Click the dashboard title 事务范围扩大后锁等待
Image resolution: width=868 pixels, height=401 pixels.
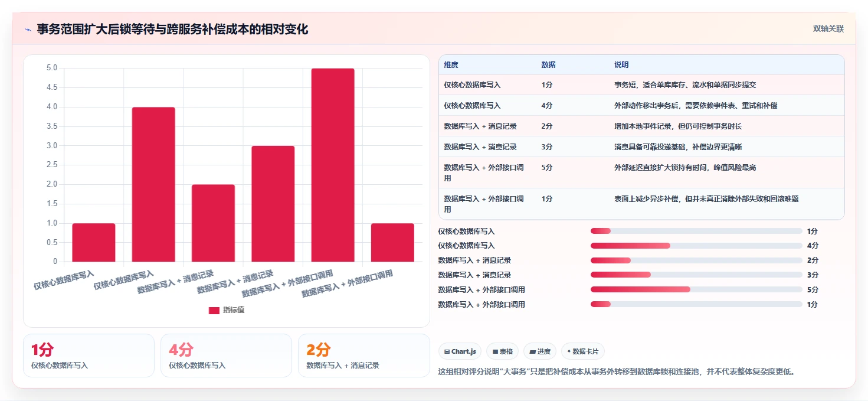pos(172,30)
